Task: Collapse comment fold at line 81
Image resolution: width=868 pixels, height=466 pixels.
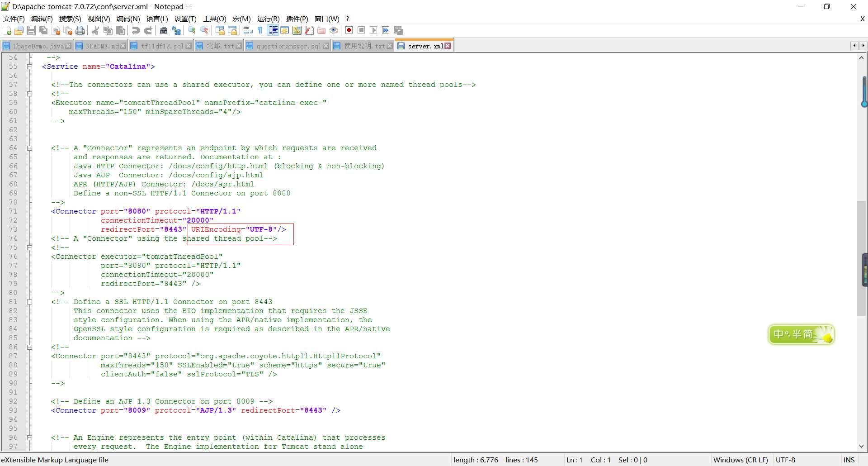Action: pyautogui.click(x=29, y=302)
